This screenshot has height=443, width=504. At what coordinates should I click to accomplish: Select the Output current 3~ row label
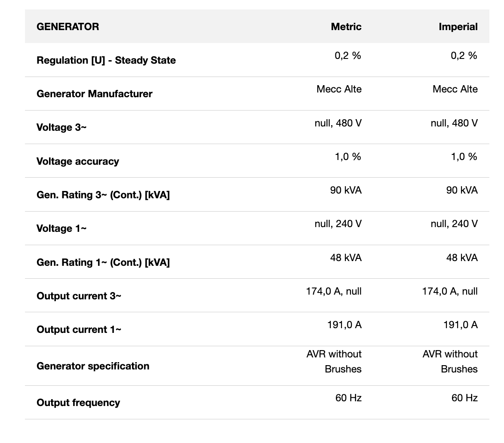[79, 296]
